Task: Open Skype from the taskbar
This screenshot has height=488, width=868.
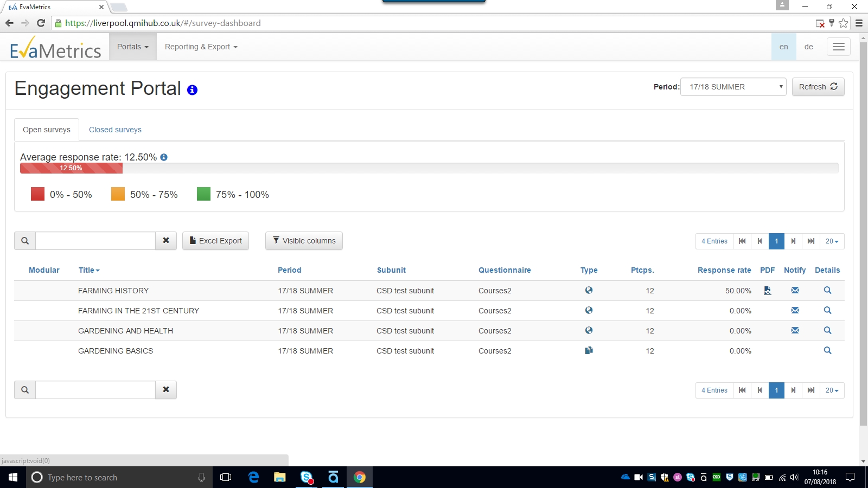Action: (307, 477)
